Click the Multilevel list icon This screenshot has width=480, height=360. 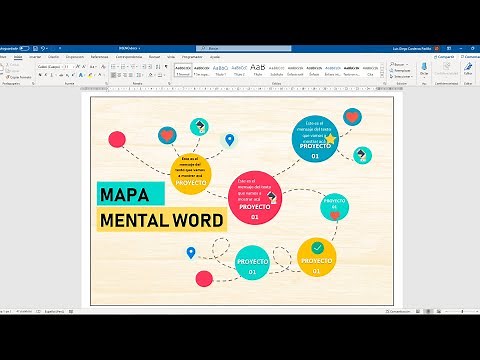[x=134, y=67]
